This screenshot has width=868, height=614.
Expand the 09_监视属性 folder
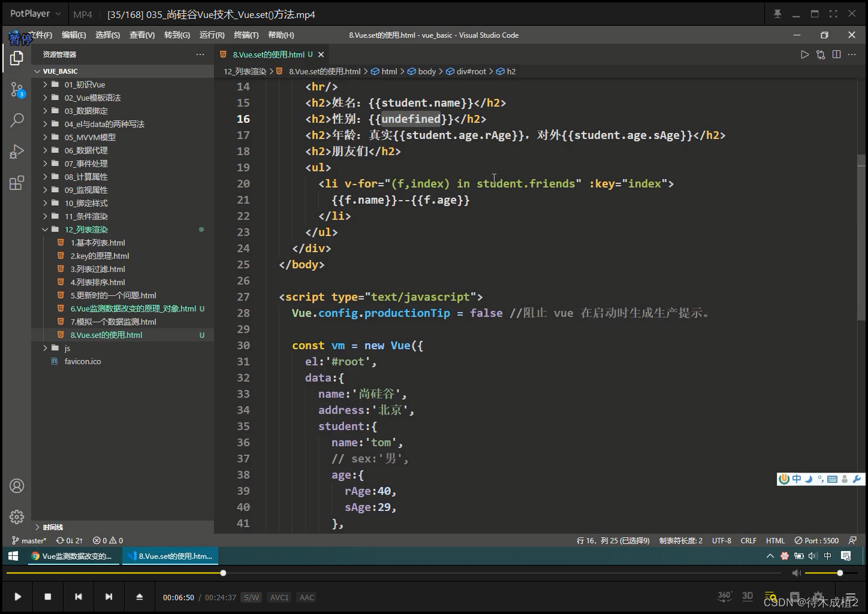122,190
